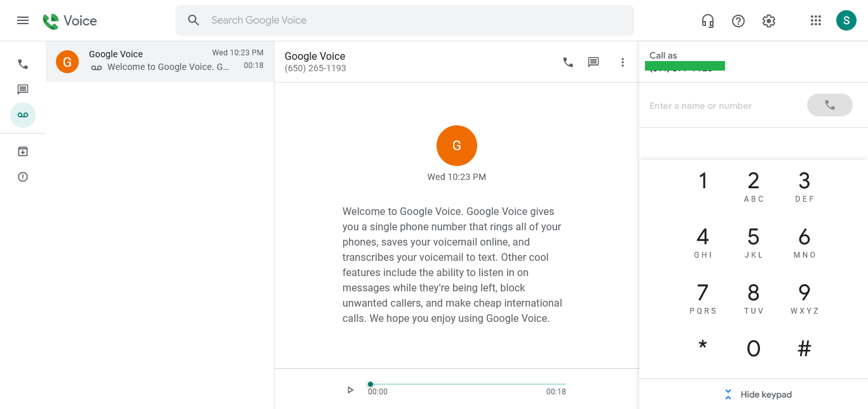Viewport: 868px width, 409px height.
Task: Open the Messages tab in sidebar
Action: point(23,90)
